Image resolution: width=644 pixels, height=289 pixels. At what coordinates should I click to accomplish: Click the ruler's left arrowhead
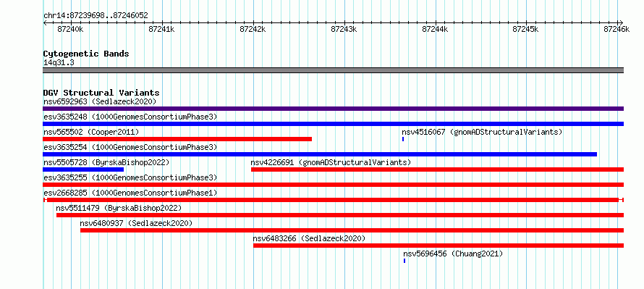45,22
